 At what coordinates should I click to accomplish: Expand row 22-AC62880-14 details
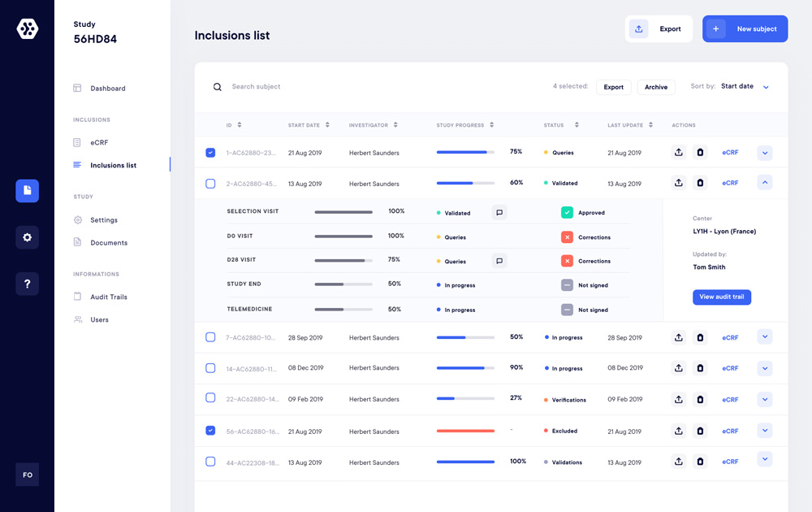765,400
